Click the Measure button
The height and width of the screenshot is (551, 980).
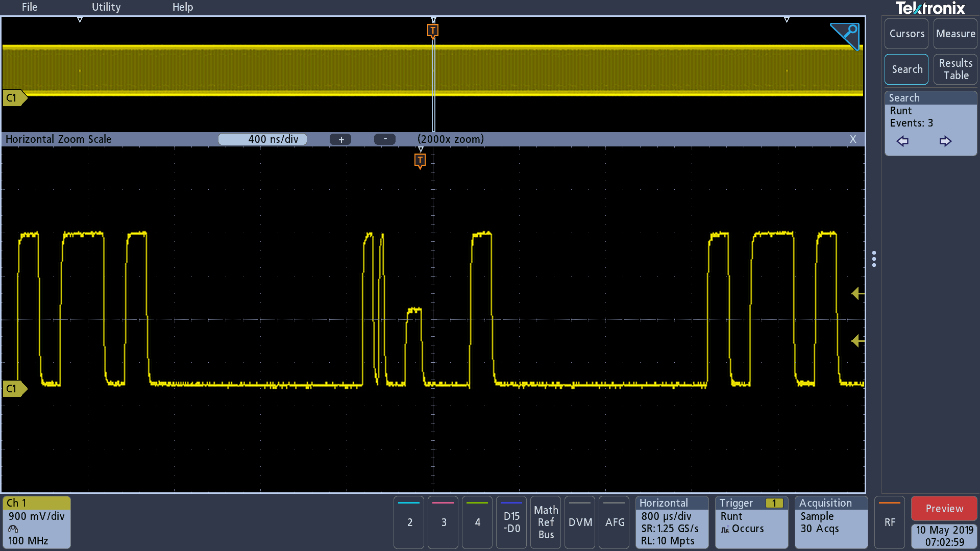(955, 34)
